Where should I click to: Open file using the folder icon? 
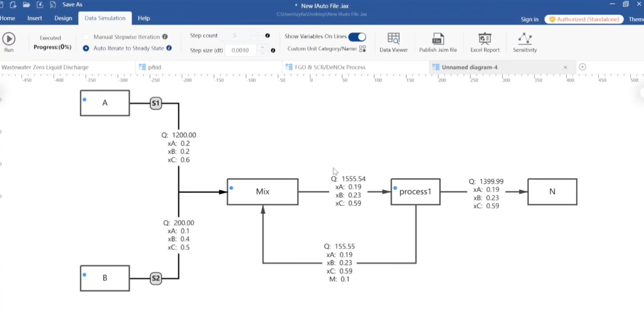point(26,5)
